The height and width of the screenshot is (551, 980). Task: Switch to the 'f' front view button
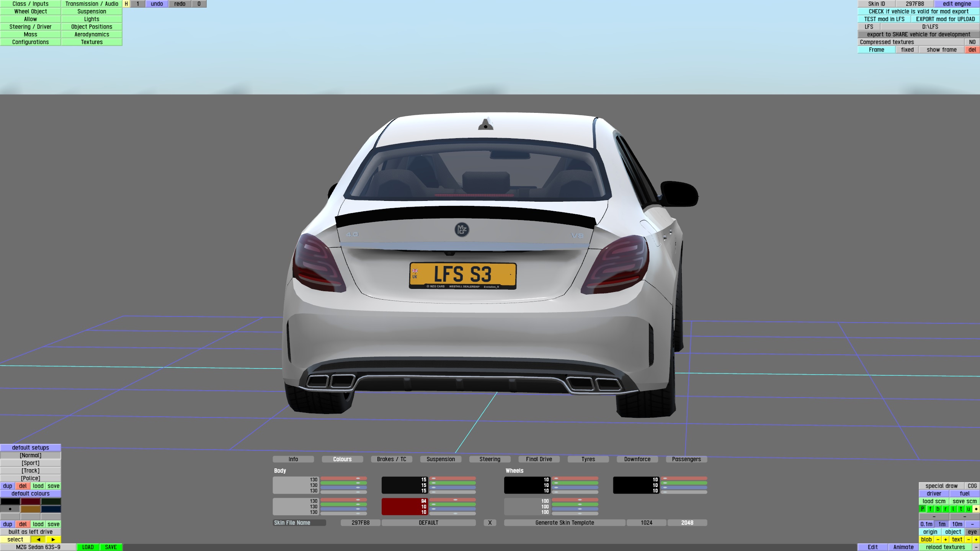tap(930, 509)
